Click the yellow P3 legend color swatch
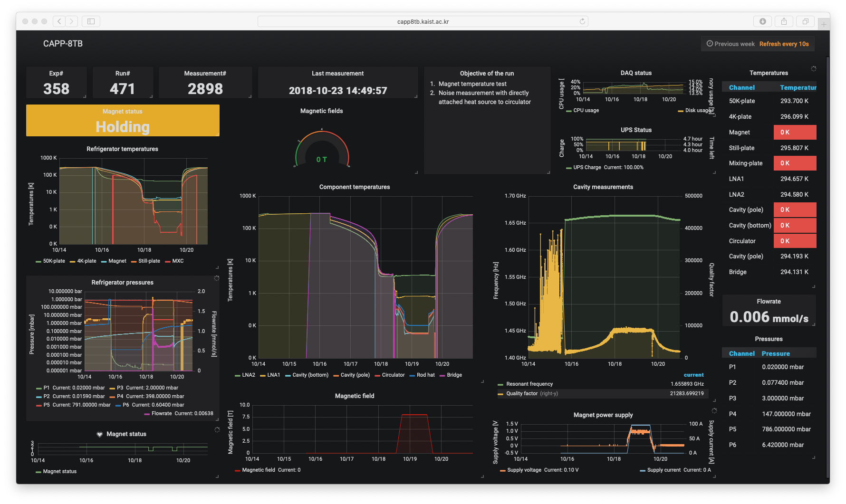 [112, 388]
